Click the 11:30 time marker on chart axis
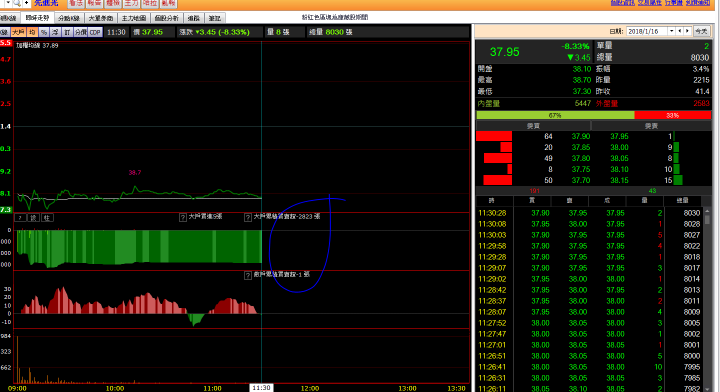 pos(261,388)
